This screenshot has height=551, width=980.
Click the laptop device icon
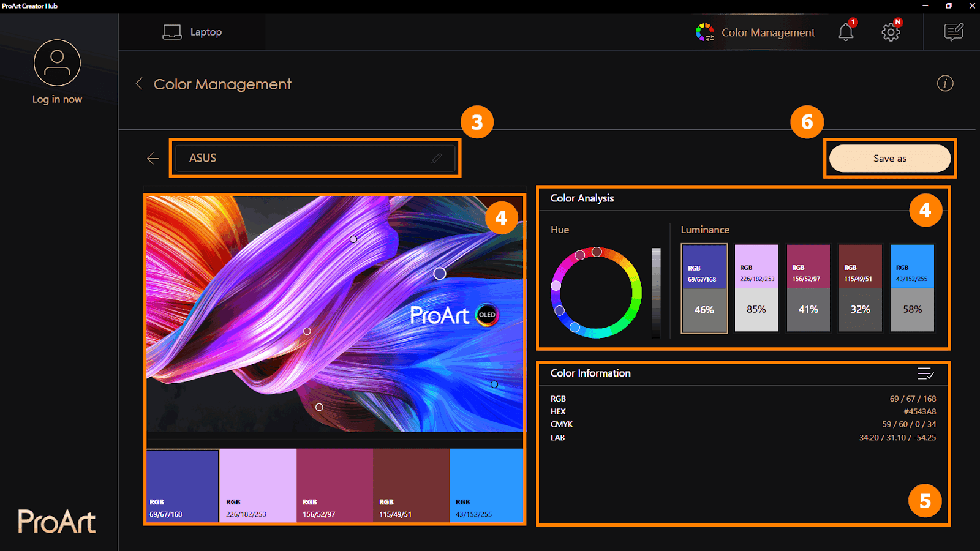point(172,32)
